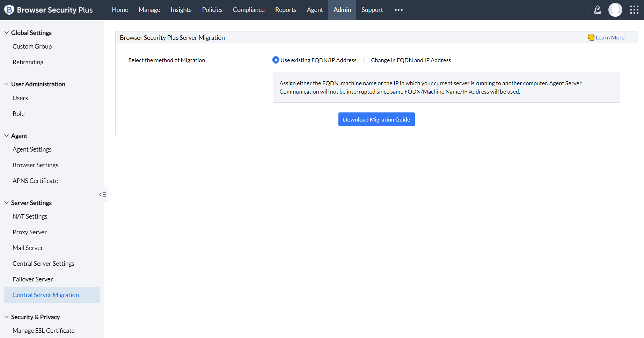This screenshot has height=338, width=644.
Task: Switch to the Policies tab
Action: (212, 10)
